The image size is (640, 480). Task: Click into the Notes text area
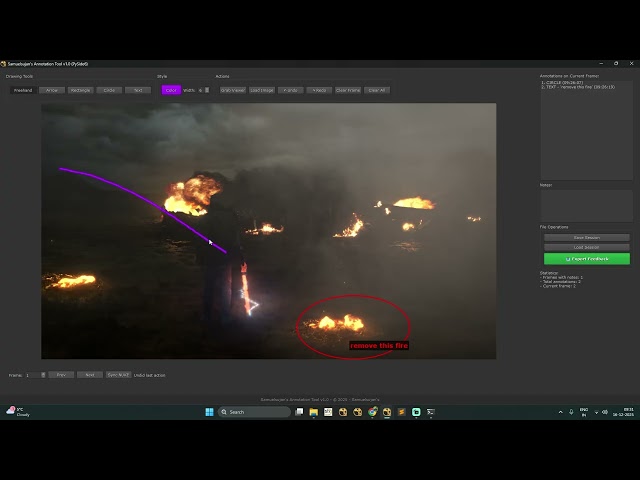coord(587,205)
